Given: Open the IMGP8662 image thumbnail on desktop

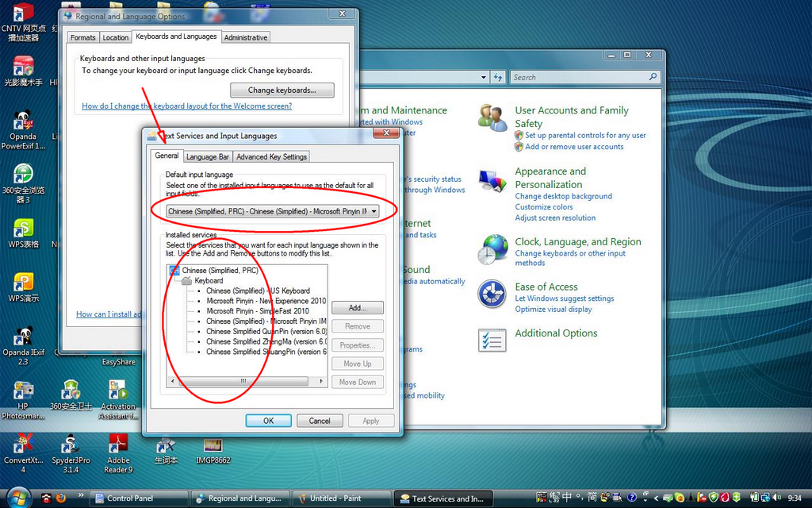Looking at the screenshot, I should [213, 451].
